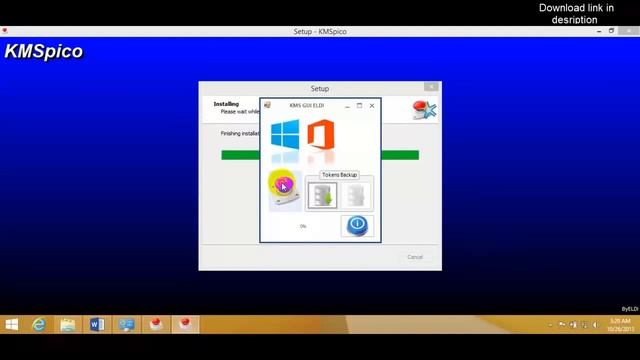Viewport: 640px width, 360px height.
Task: Launch Internet Explorer from the taskbar
Action: (39, 324)
